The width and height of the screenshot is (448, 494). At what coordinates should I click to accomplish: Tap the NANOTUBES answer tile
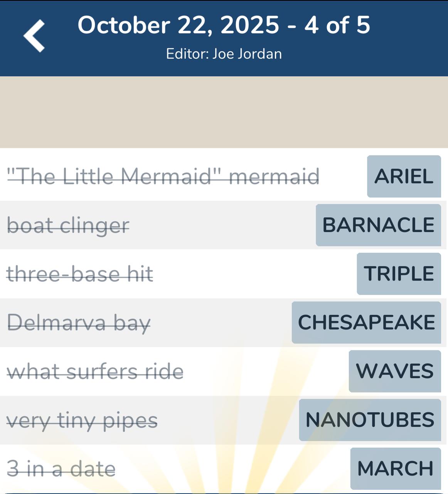click(370, 420)
